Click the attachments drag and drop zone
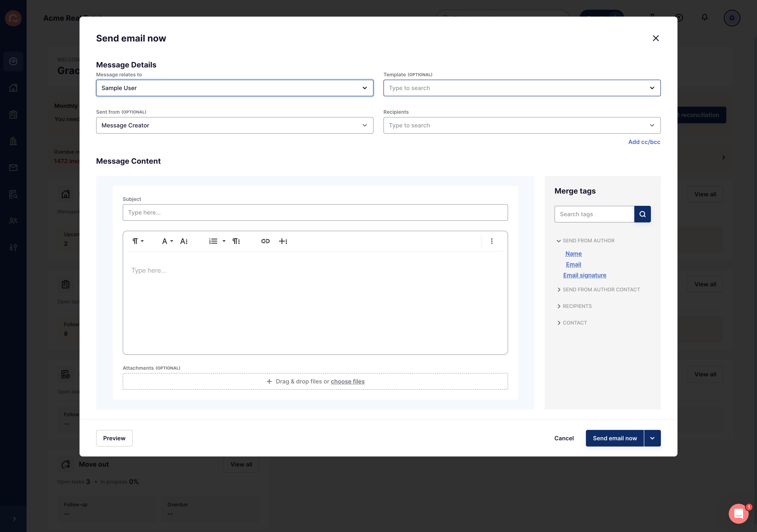Screen dimensions: 757x532 tap(315, 381)
